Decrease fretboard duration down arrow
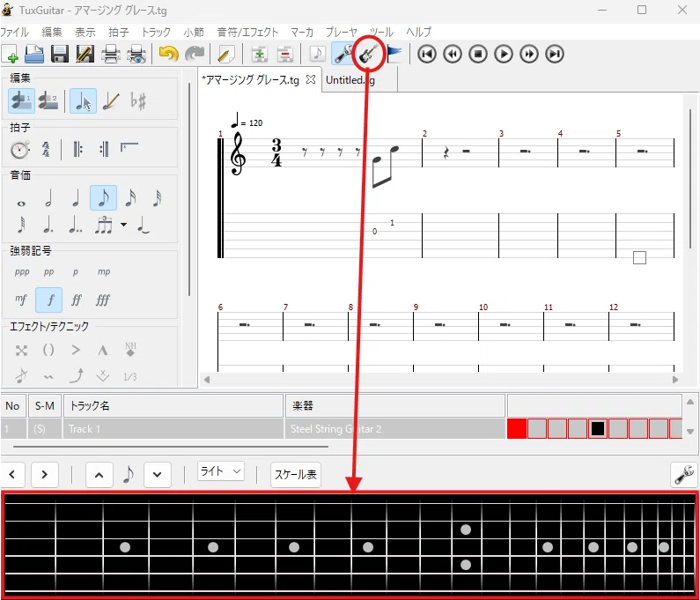This screenshot has height=600, width=700. [157, 475]
